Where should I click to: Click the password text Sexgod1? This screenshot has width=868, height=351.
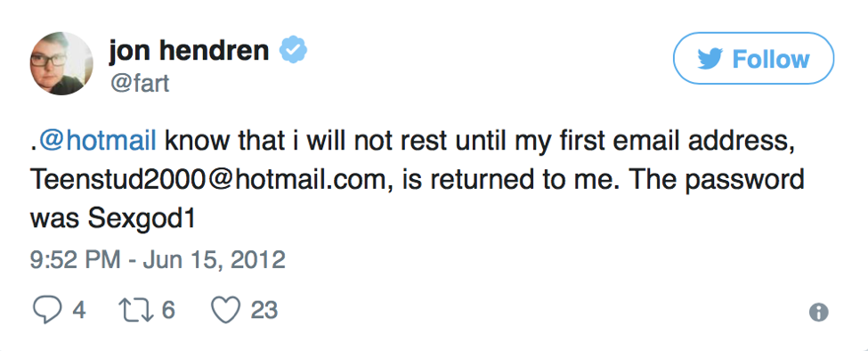click(142, 220)
